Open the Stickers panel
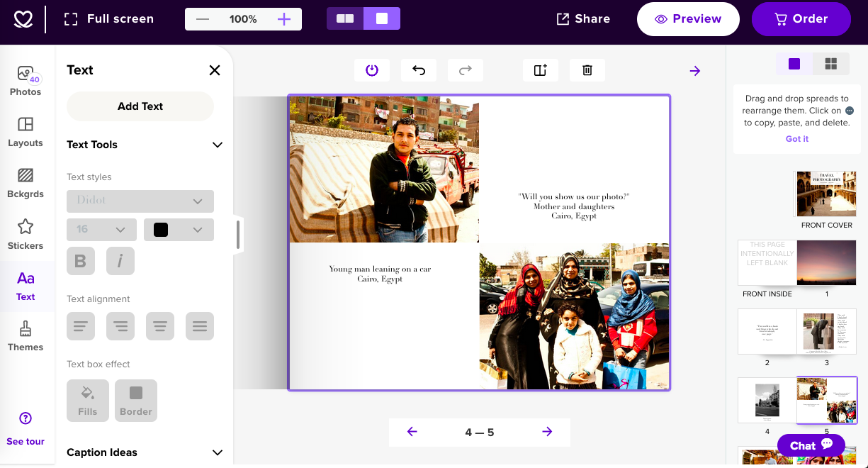Screen dimensions: 868x468 coord(26,235)
